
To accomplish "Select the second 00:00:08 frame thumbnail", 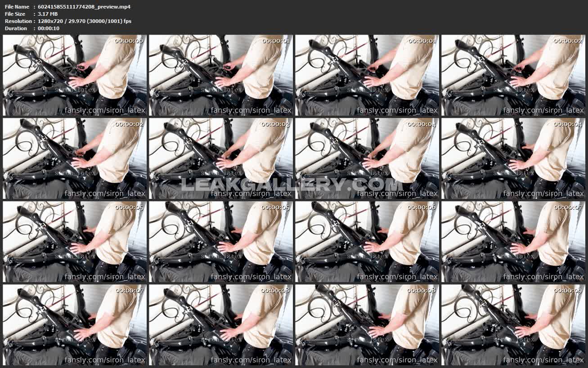I will (367, 324).
